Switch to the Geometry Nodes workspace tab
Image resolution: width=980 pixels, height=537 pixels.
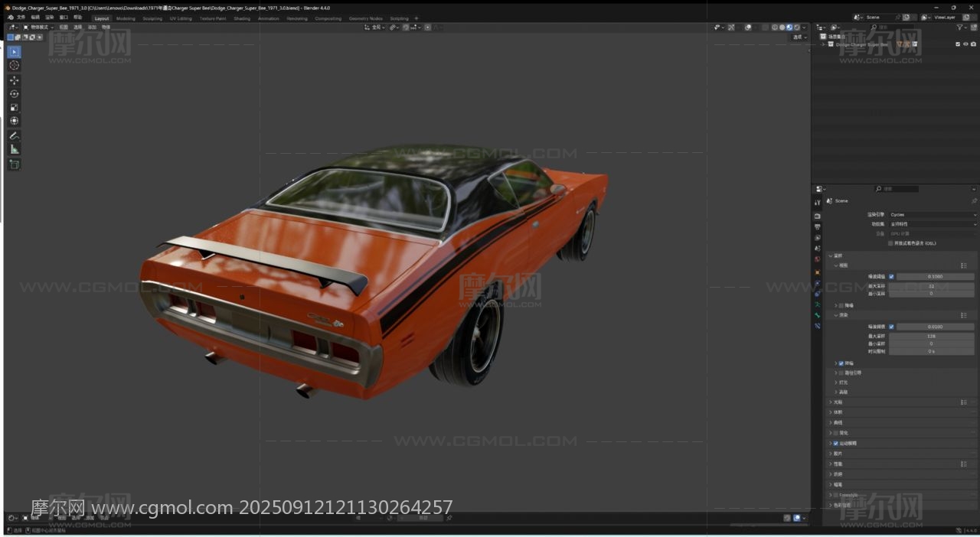365,18
